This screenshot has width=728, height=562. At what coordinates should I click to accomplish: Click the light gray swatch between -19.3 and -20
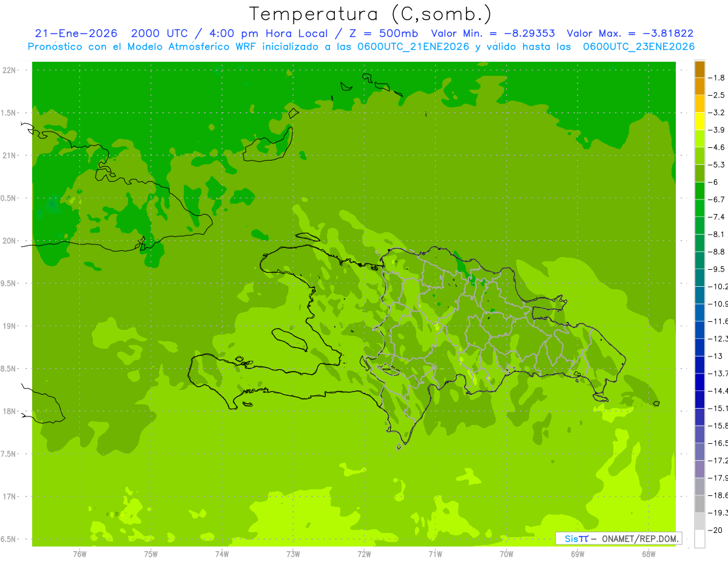pyautogui.click(x=699, y=521)
